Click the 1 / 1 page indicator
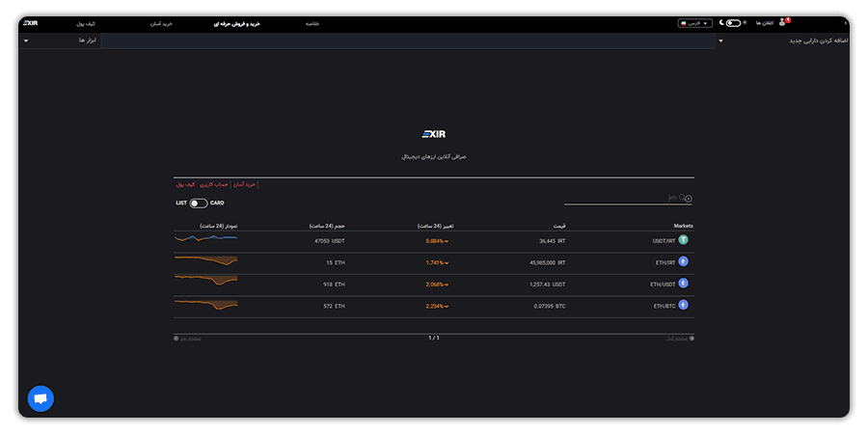 [433, 338]
